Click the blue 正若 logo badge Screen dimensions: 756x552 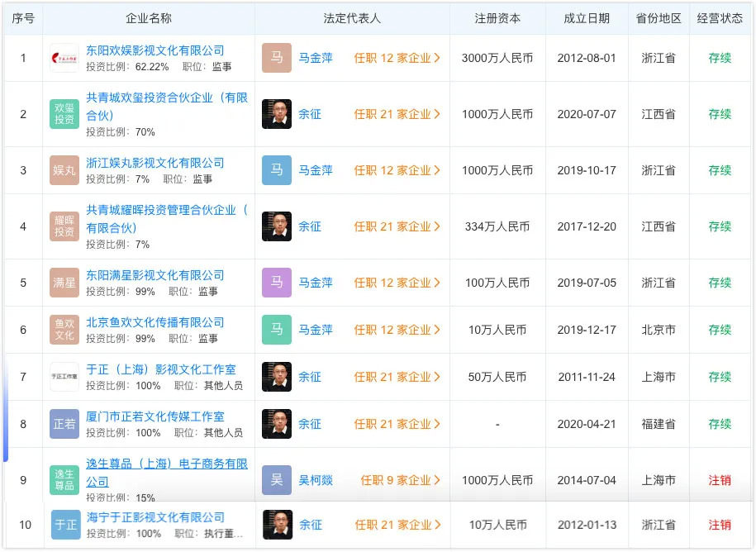point(64,424)
